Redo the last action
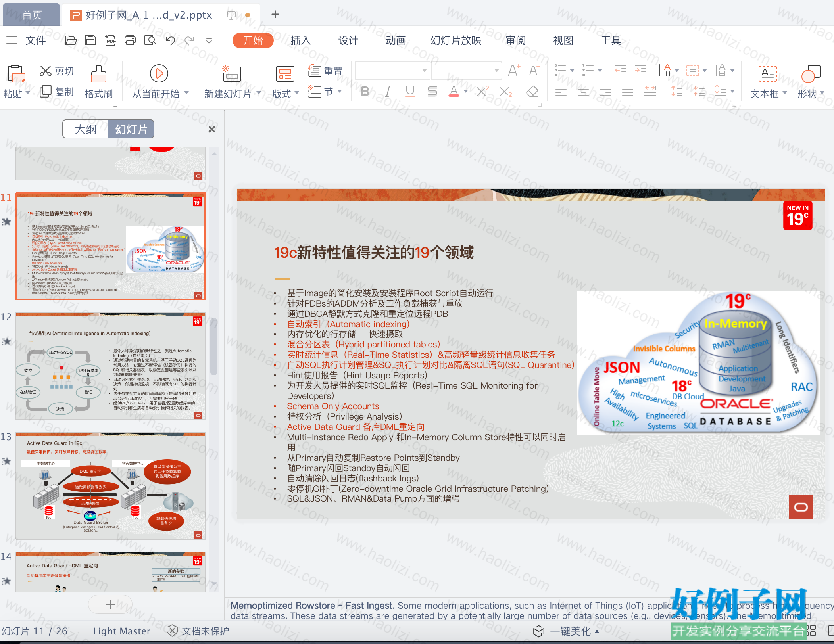 tap(190, 40)
